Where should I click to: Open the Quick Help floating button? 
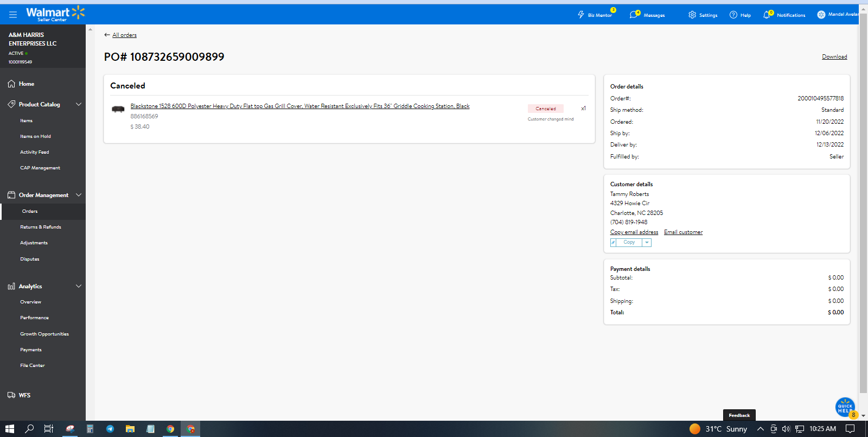845,407
